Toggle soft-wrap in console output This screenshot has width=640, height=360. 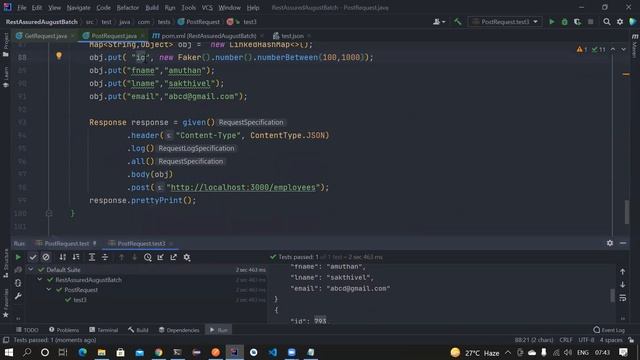click(x=622, y=298)
